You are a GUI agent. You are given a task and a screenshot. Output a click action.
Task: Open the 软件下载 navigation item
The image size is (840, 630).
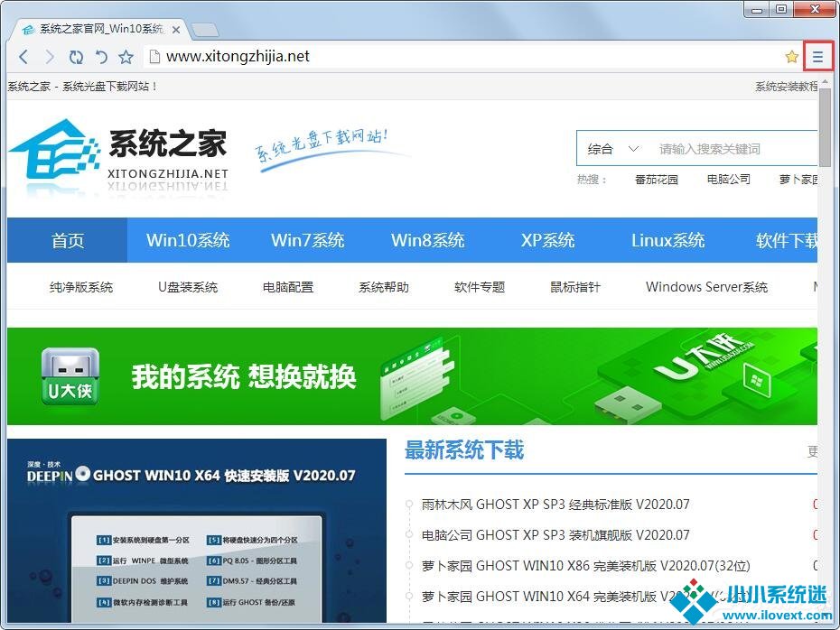tap(787, 240)
